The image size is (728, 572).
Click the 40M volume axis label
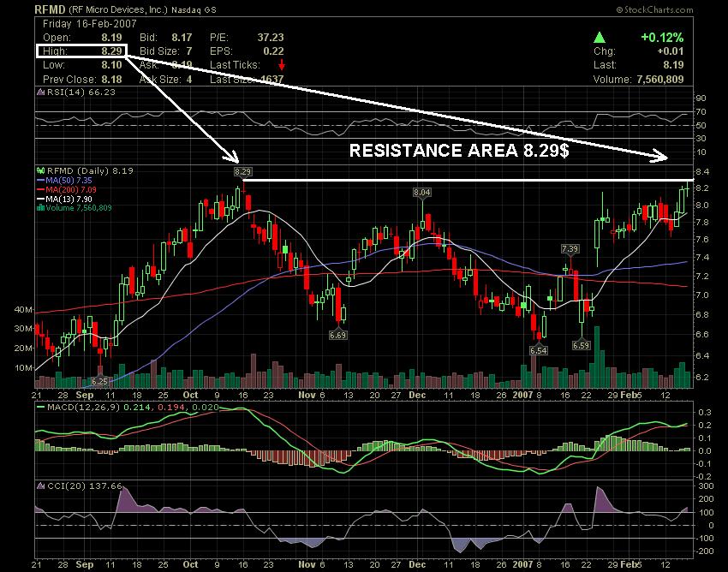pos(23,309)
